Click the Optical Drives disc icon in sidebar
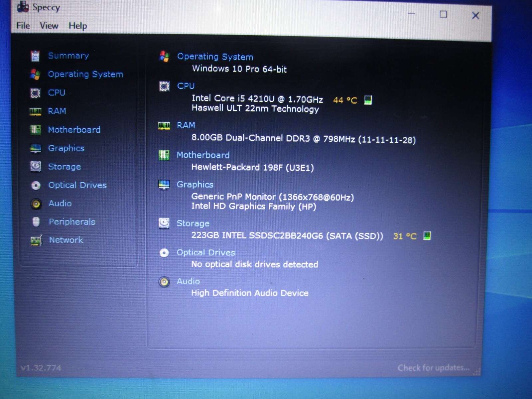This screenshot has width=532, height=399. (x=36, y=185)
